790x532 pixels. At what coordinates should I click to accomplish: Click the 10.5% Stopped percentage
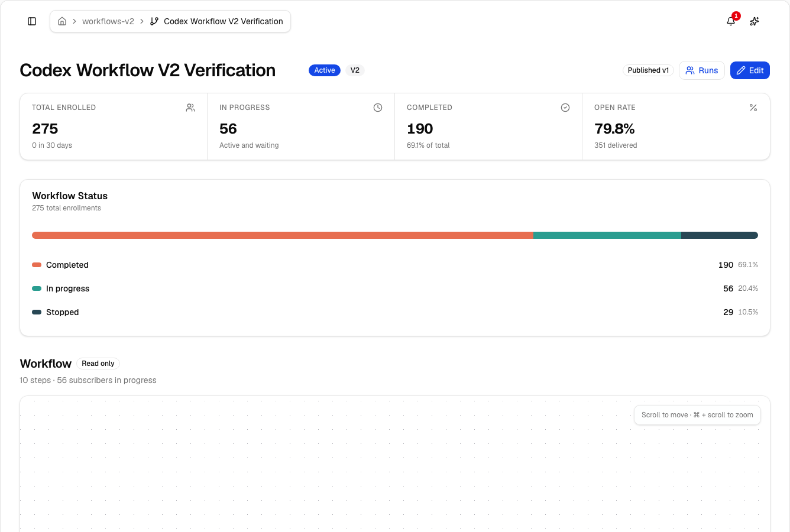(748, 312)
